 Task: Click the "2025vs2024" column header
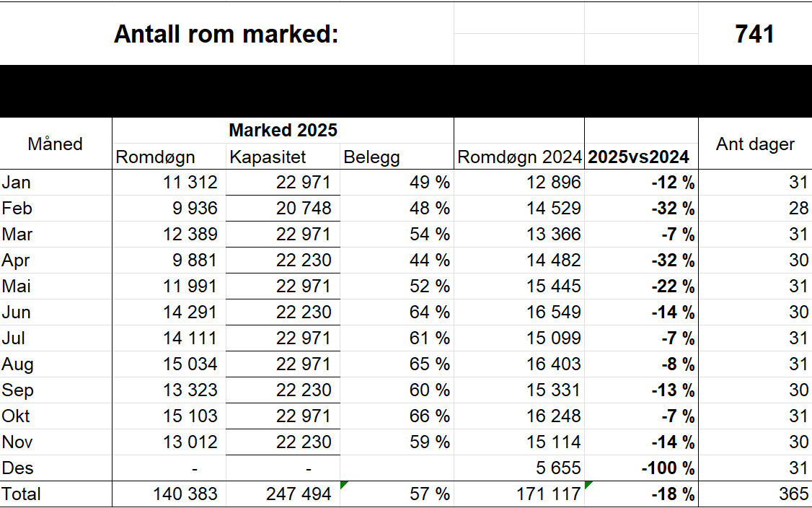click(638, 156)
